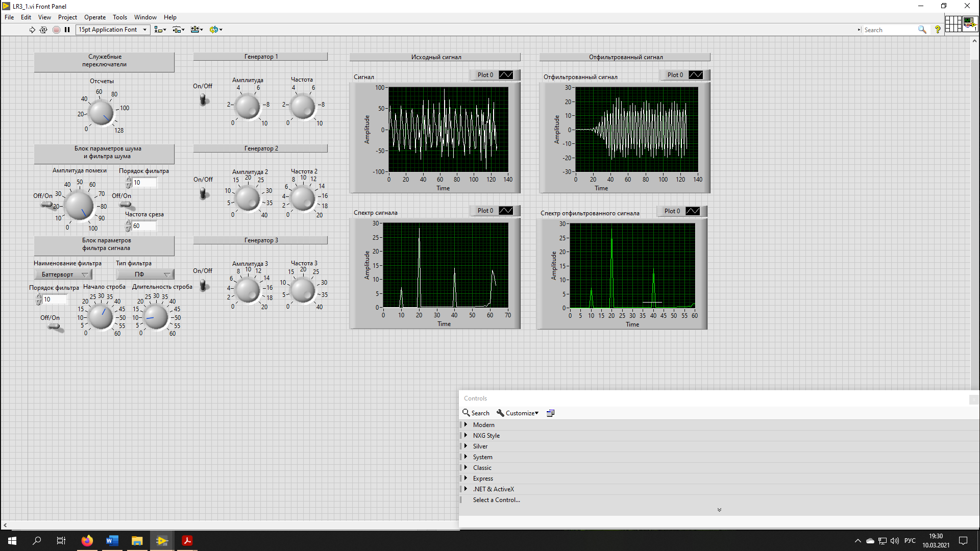
Task: Click the Abort Execution stop button
Action: pos(56,30)
